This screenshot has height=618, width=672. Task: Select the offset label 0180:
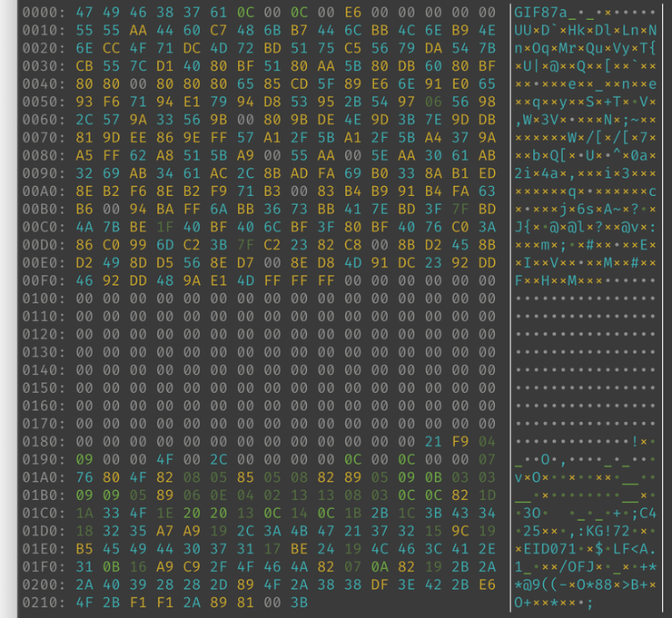44,442
